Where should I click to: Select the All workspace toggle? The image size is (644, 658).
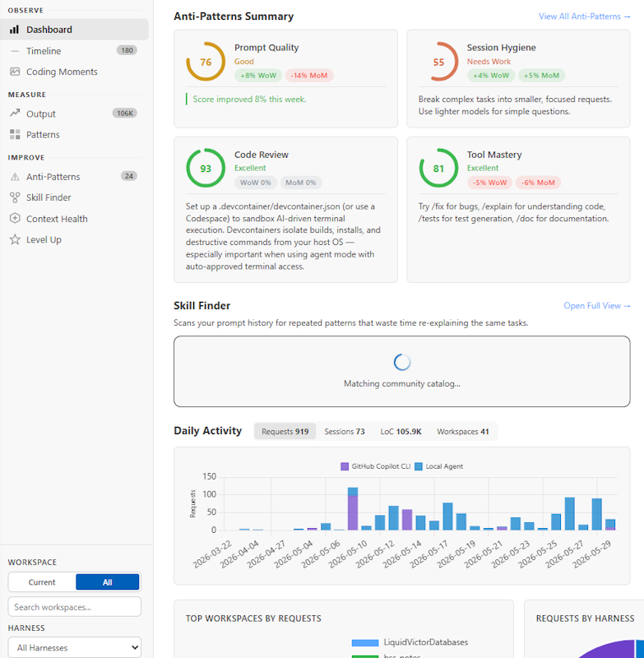pos(108,582)
